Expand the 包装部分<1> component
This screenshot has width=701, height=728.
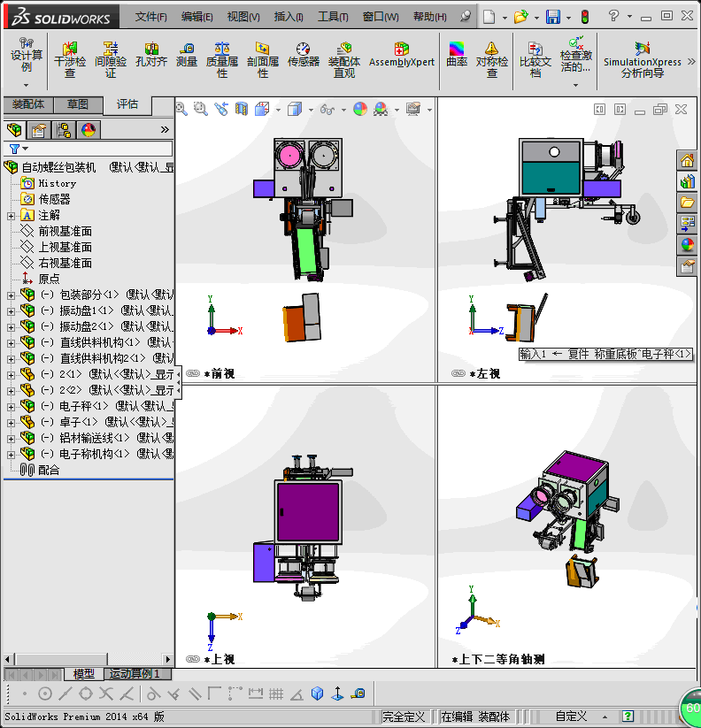(12, 295)
